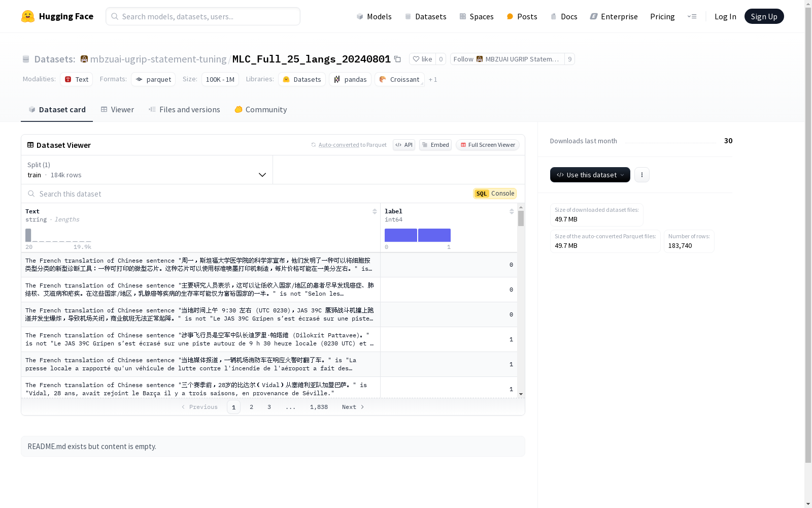Click the parquet format tag
Viewport: 812px width, 508px height.
pos(153,79)
